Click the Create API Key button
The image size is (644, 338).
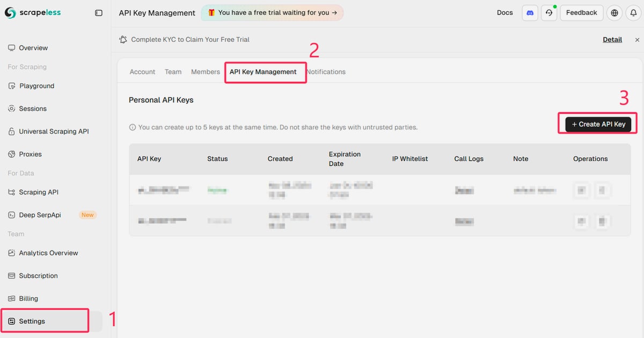[x=598, y=124]
